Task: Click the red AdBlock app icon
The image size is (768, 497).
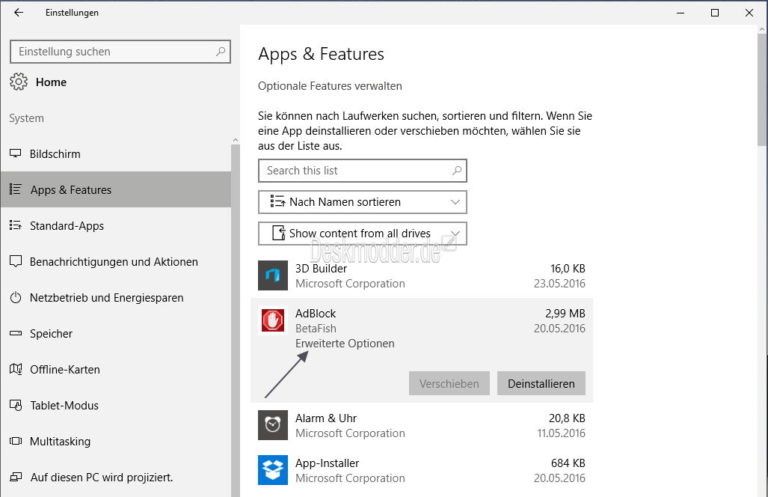Action: tap(273, 321)
